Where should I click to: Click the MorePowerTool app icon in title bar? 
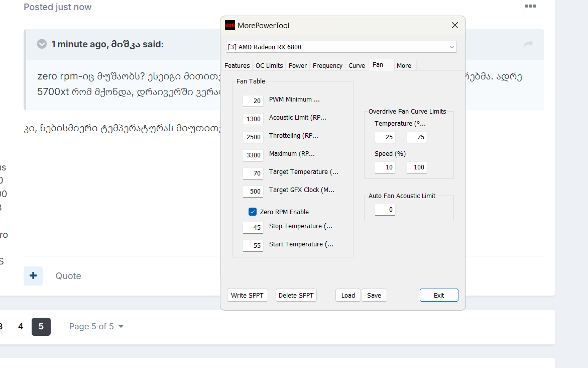click(x=230, y=25)
